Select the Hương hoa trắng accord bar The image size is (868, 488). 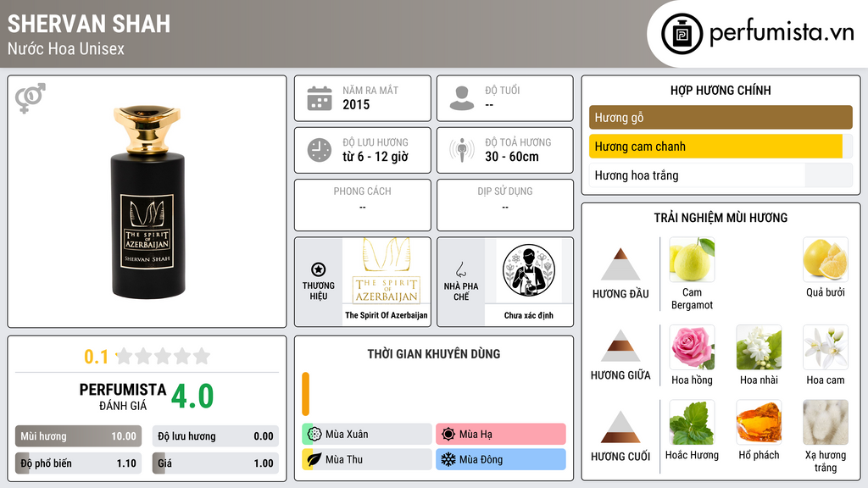tap(721, 175)
